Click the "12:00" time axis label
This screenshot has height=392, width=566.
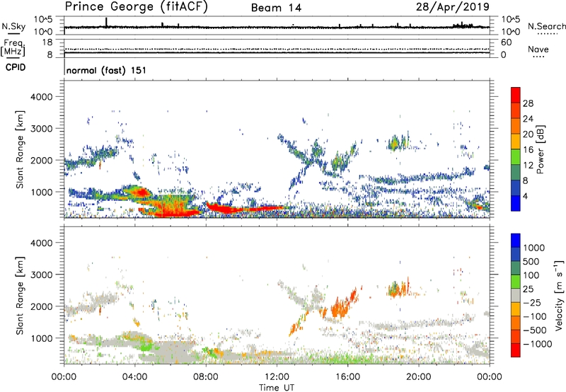click(x=277, y=377)
